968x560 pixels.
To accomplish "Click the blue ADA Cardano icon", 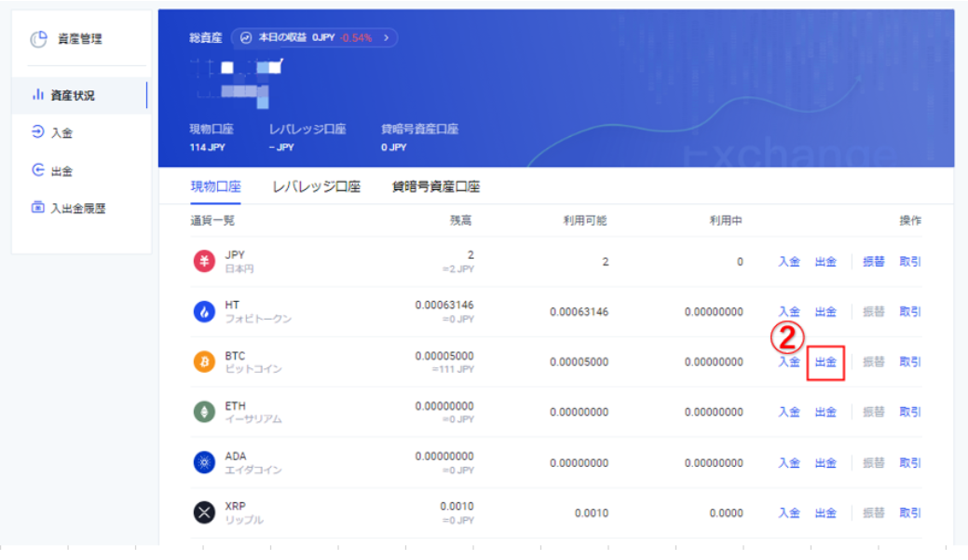I will click(x=204, y=462).
